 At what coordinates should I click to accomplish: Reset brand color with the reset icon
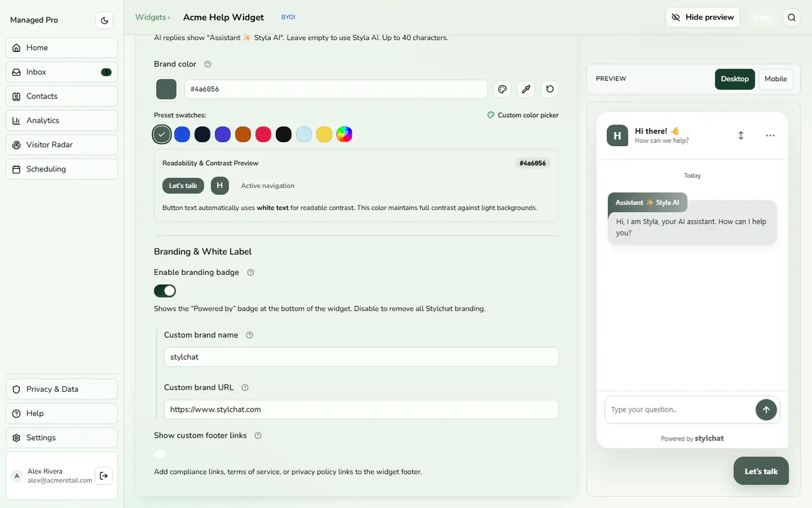pyautogui.click(x=550, y=90)
